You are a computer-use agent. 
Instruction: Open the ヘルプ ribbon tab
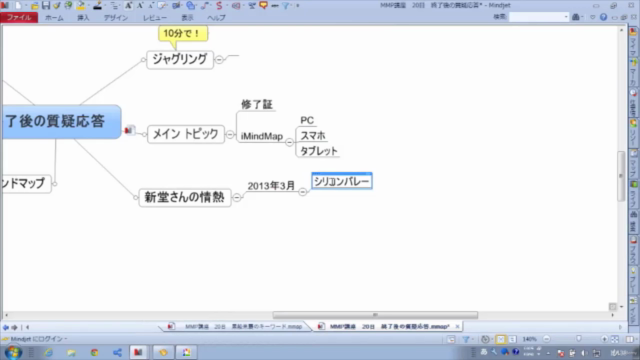pos(216,18)
